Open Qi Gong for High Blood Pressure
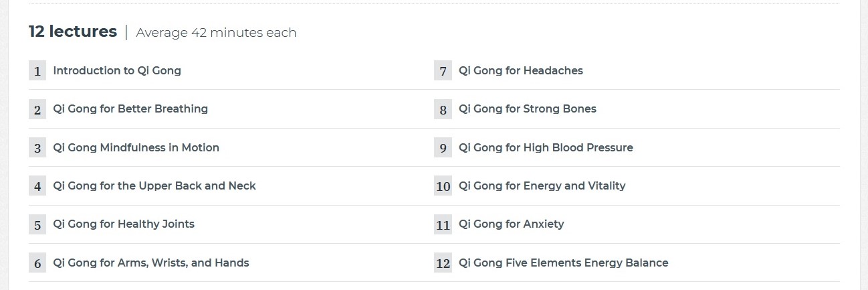Viewport: 868px width, 290px height. tap(546, 147)
